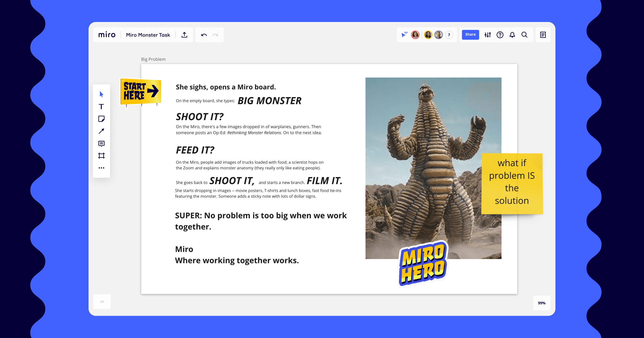Open the help question mark icon

[500, 35]
